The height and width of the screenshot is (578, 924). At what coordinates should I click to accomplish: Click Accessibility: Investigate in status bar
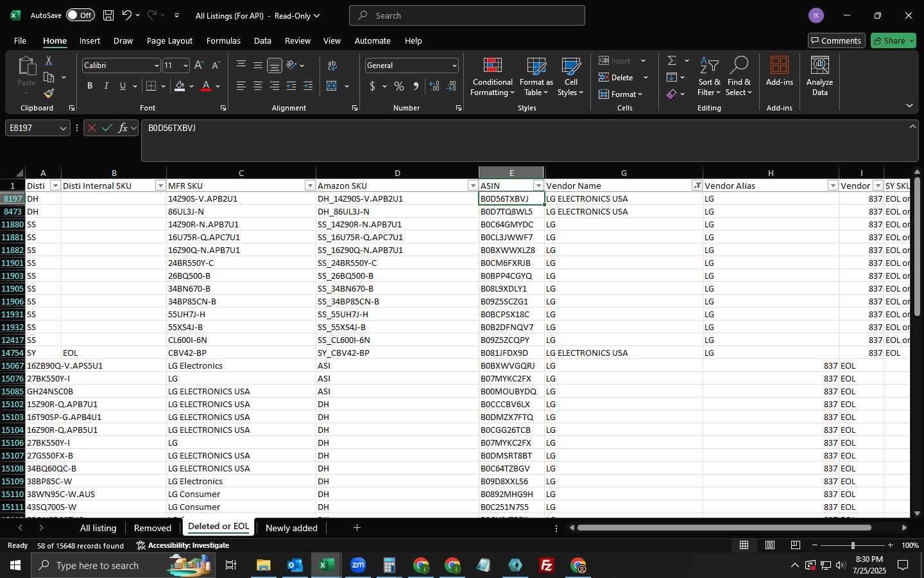click(183, 545)
